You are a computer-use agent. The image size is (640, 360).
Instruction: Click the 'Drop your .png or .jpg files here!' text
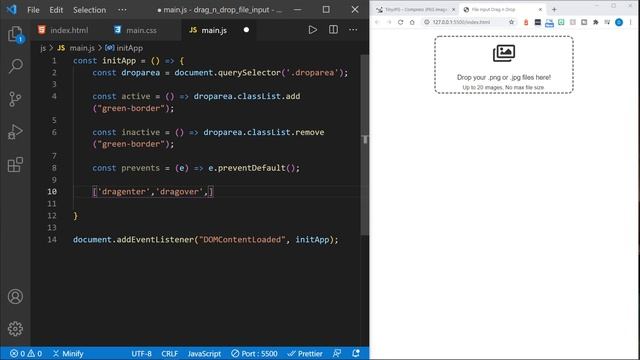(504, 77)
